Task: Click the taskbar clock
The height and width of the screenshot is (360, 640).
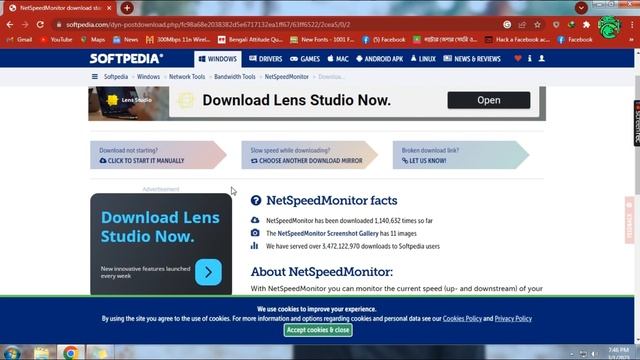Action: [x=618, y=353]
